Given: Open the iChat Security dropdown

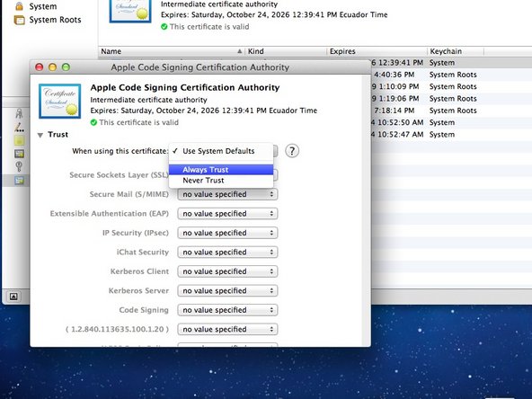Looking at the screenshot, I should 227,253.
